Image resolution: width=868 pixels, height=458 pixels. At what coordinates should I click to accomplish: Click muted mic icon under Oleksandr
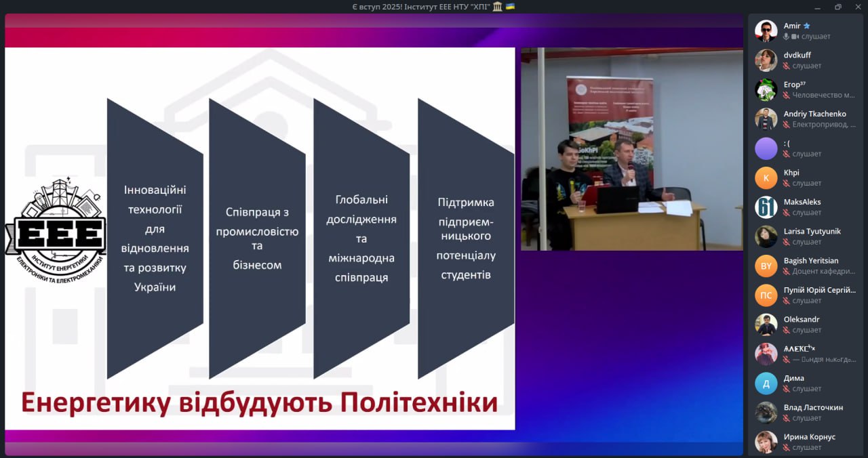coord(787,331)
